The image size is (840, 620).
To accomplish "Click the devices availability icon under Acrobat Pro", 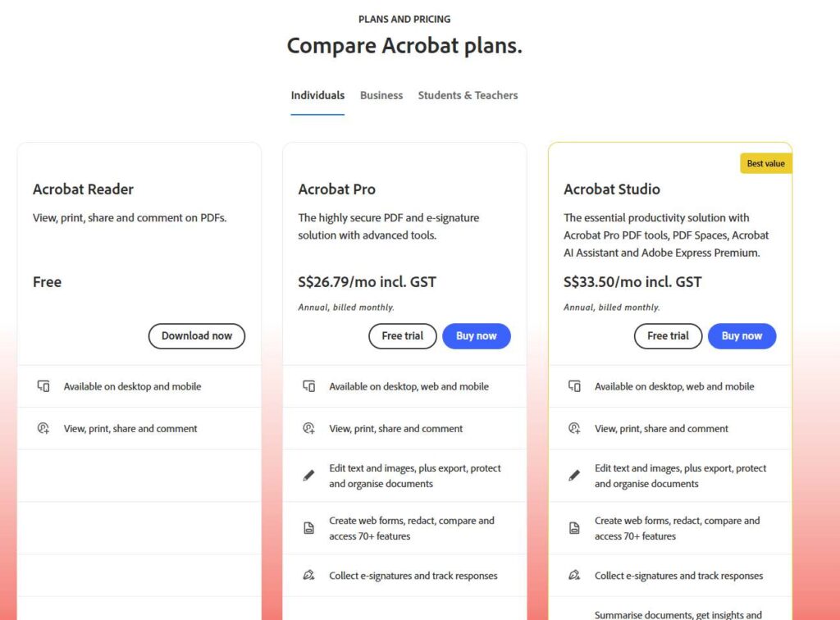I will (308, 385).
